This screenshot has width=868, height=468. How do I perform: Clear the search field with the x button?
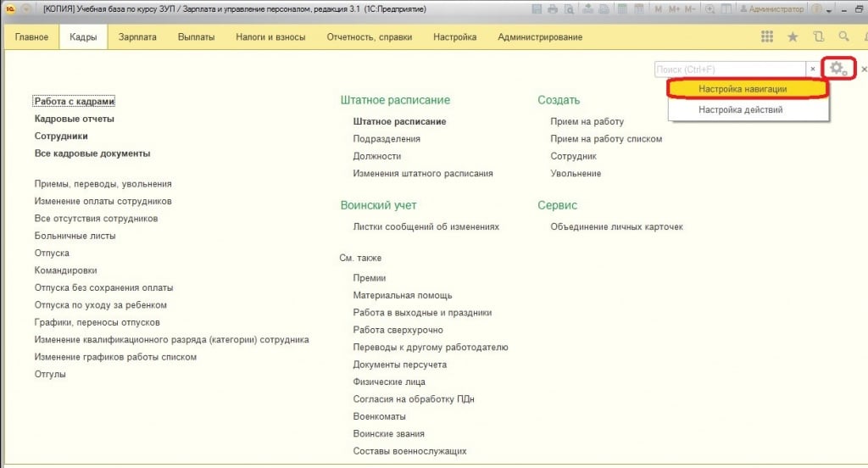(812, 69)
